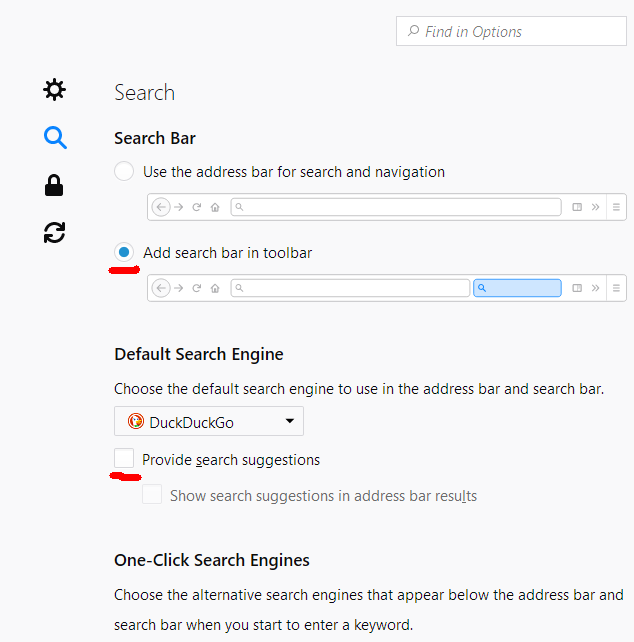This screenshot has height=642, width=634.
Task: Enable Provide search suggestions checkbox
Action: coord(124,458)
